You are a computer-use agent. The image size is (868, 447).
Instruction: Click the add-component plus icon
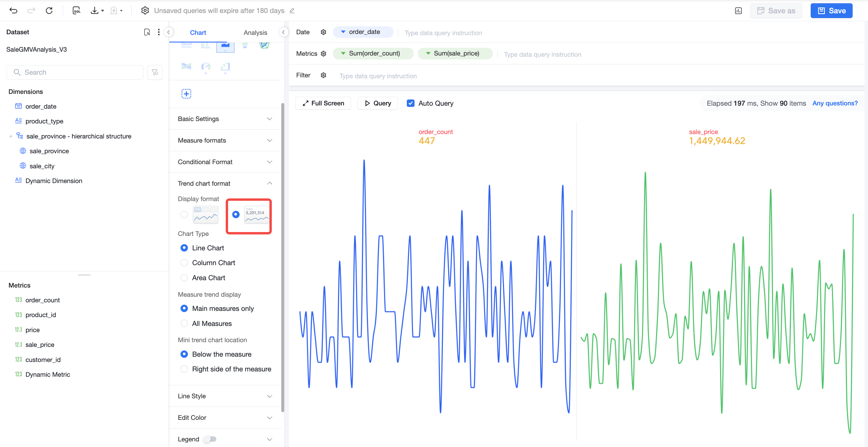[x=186, y=94]
